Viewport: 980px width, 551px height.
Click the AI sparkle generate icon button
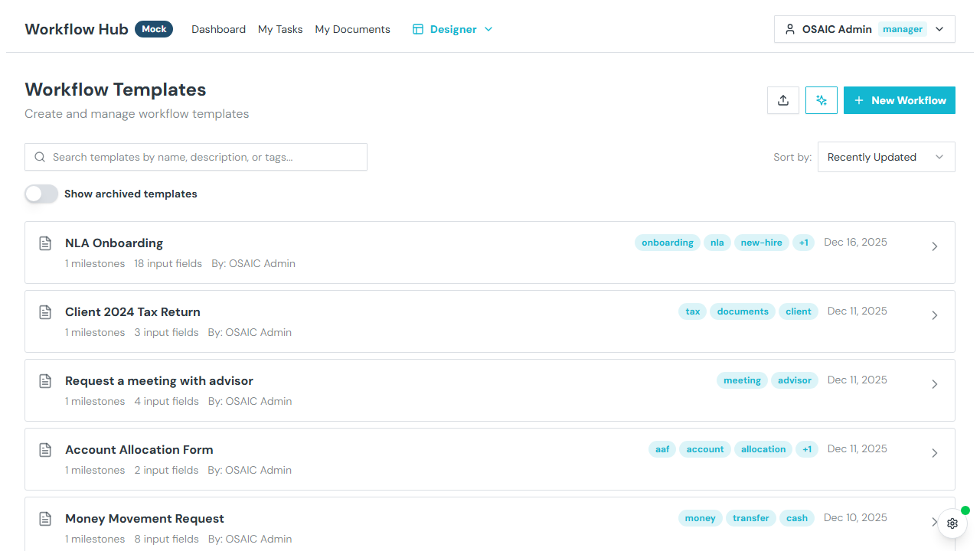pyautogui.click(x=822, y=100)
